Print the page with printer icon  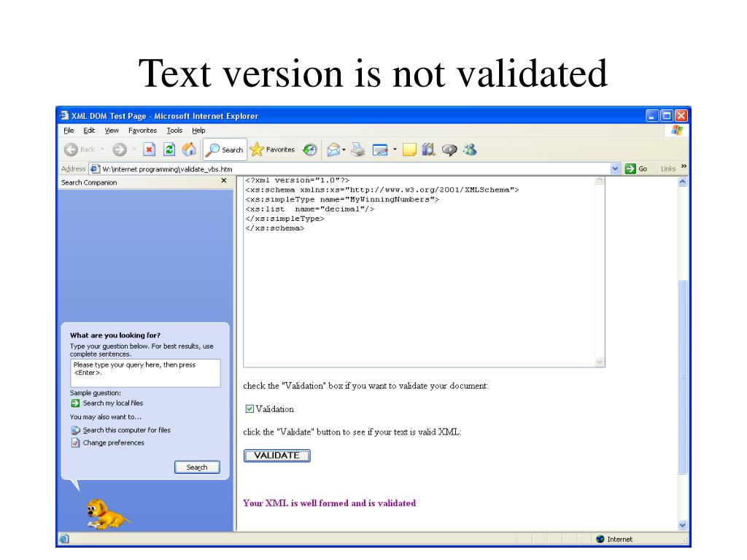click(357, 149)
